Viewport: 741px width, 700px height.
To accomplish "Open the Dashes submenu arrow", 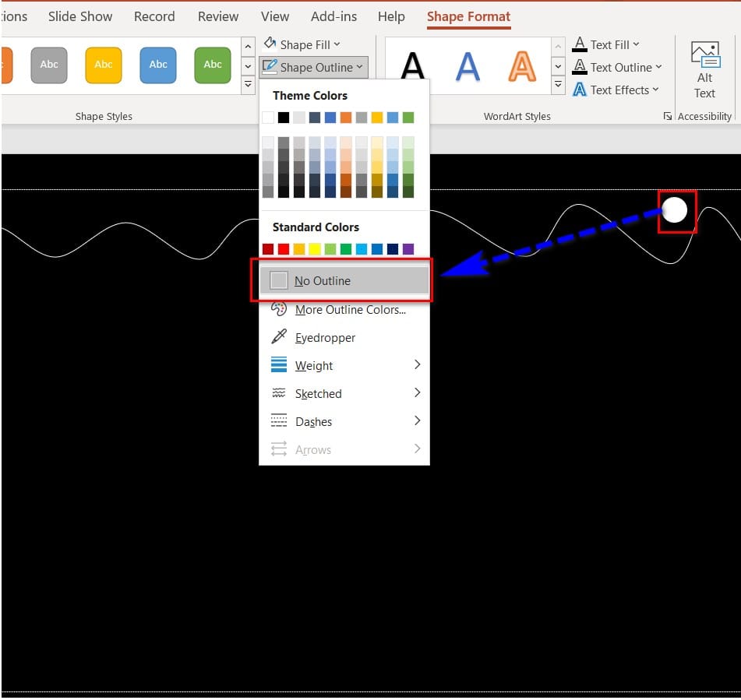I will (418, 420).
